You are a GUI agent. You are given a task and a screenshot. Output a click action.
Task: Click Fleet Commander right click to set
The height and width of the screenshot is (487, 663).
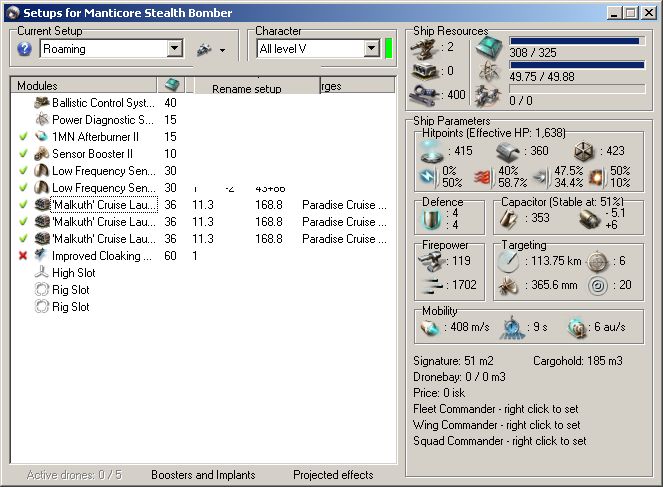point(496,409)
